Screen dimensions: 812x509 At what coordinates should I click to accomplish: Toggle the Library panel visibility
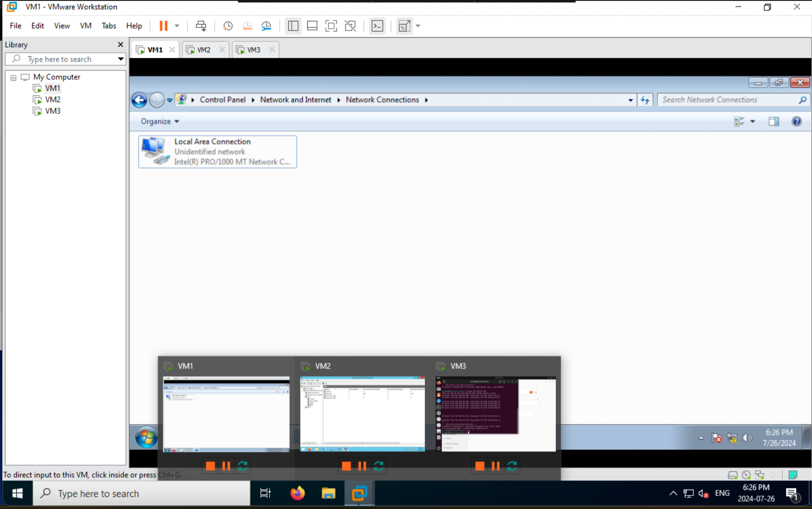coord(293,26)
